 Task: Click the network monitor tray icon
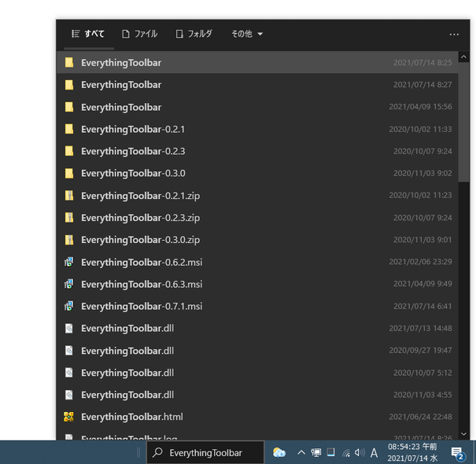coord(316,453)
